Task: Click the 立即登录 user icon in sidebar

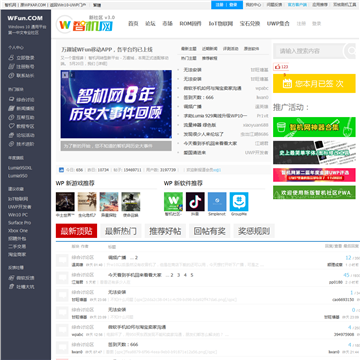Action: [x=11, y=58]
